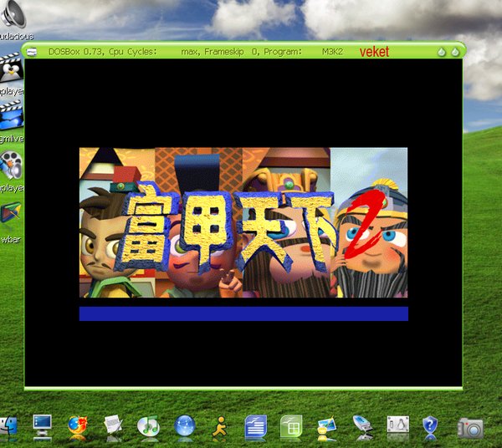Open the Audacious speaker desktop icon
Viewport: 502px width, 448px height.
tap(13, 14)
